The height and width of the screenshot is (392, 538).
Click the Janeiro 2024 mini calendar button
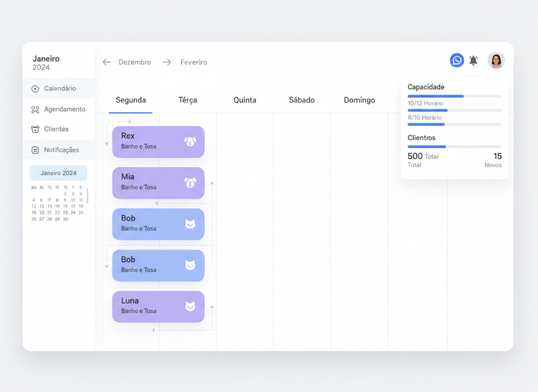(x=58, y=173)
